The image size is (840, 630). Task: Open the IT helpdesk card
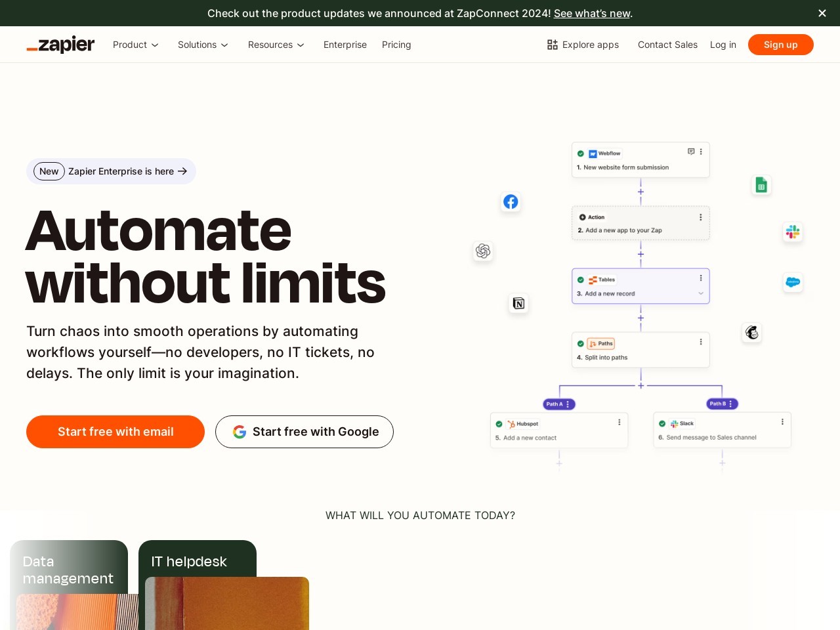[x=198, y=585]
